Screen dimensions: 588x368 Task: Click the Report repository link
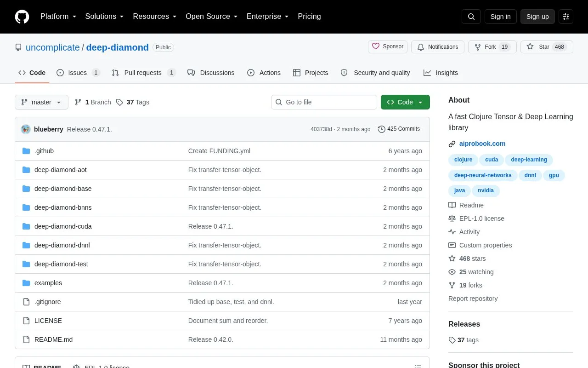click(473, 299)
